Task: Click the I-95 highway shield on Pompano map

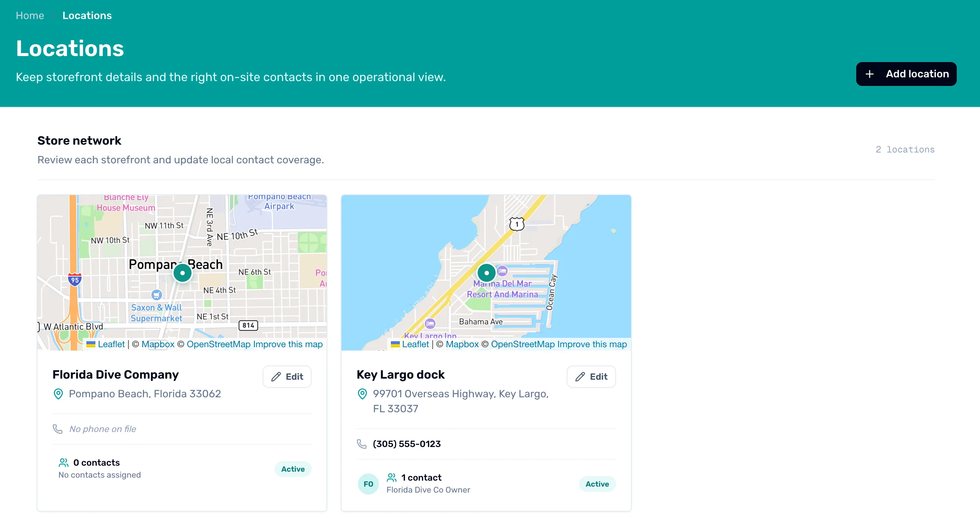Action: [x=74, y=279]
